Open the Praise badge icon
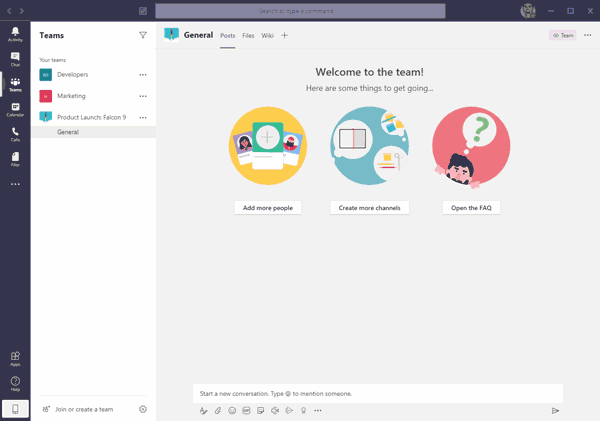 click(303, 411)
